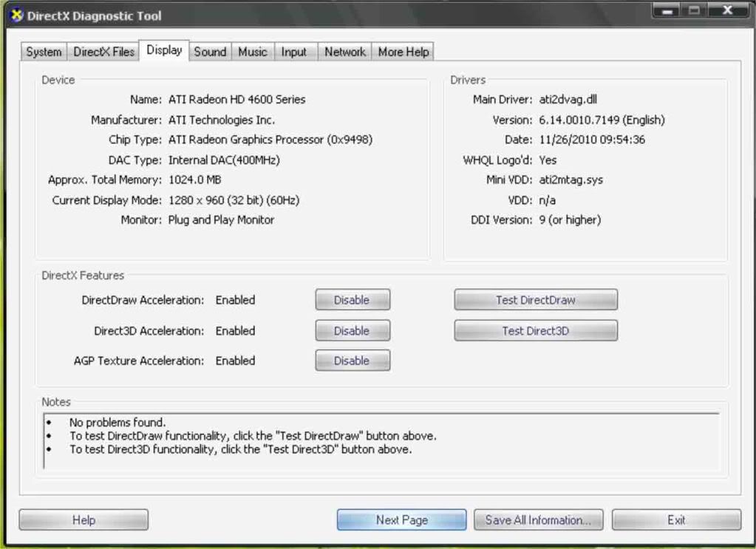The height and width of the screenshot is (549, 756).
Task: Disable AGP Texture Acceleration
Action: coord(353,361)
